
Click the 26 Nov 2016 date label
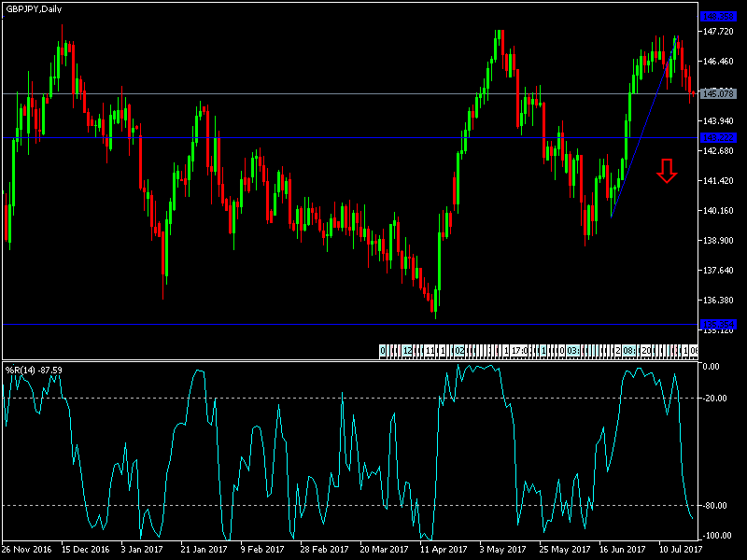(27, 550)
